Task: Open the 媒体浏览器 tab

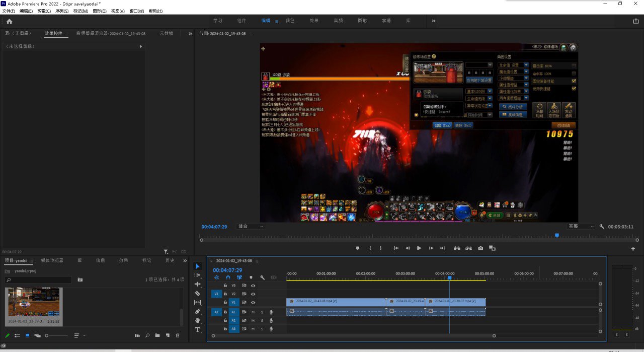Action: point(52,261)
